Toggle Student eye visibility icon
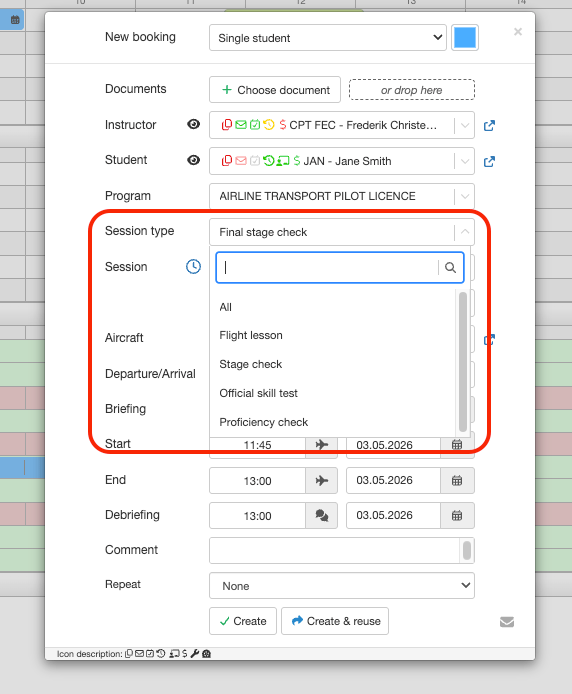Image resolution: width=572 pixels, height=694 pixels. [193, 160]
